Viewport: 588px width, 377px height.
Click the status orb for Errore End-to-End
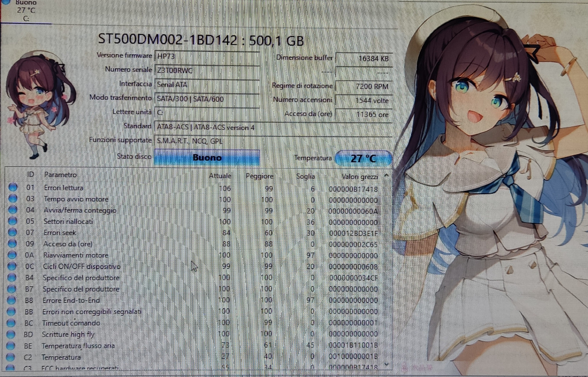pyautogui.click(x=11, y=300)
